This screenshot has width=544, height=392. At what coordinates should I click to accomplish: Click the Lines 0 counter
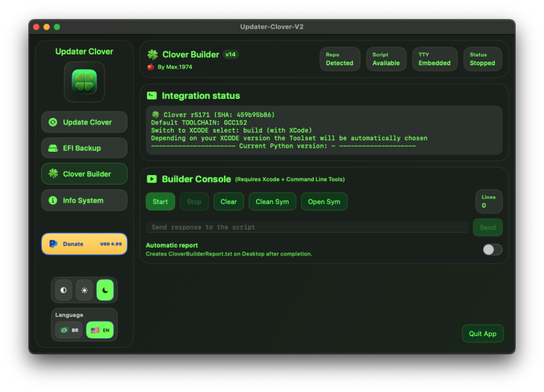pyautogui.click(x=489, y=201)
